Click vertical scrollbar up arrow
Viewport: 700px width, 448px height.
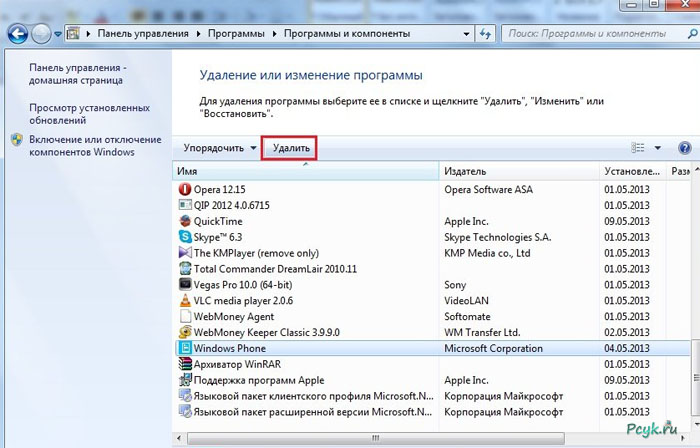click(696, 170)
